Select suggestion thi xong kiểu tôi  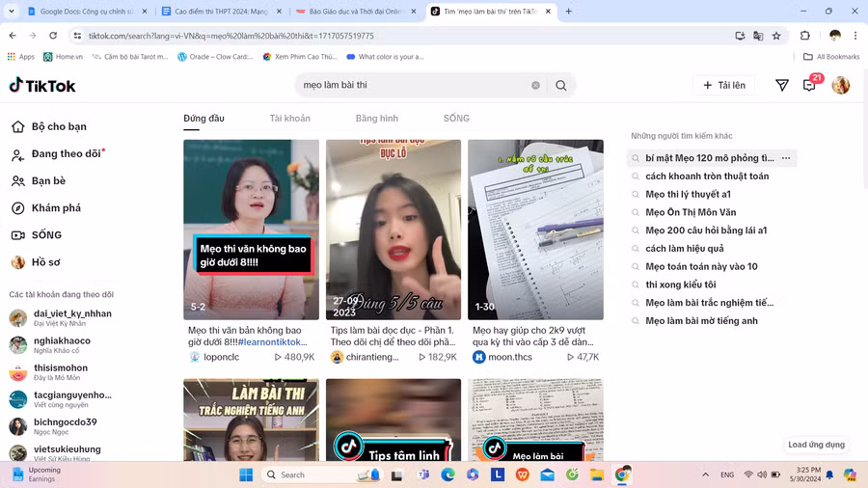point(680,285)
